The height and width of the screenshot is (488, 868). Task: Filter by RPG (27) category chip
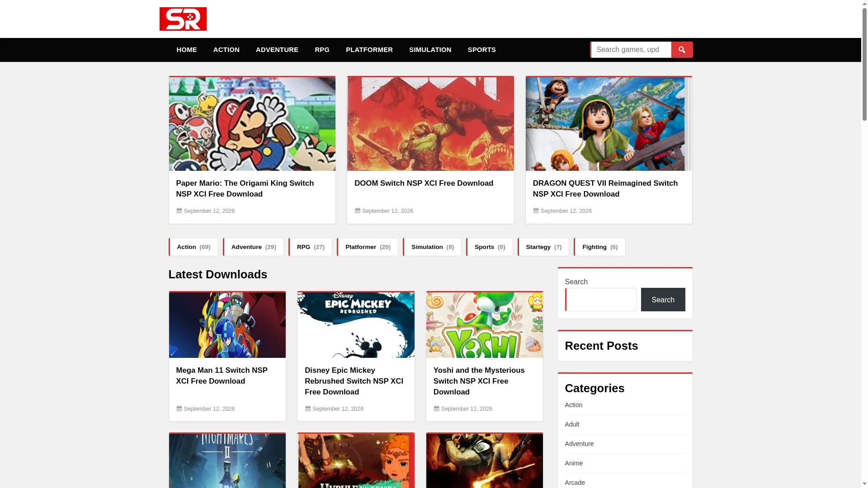point(311,247)
